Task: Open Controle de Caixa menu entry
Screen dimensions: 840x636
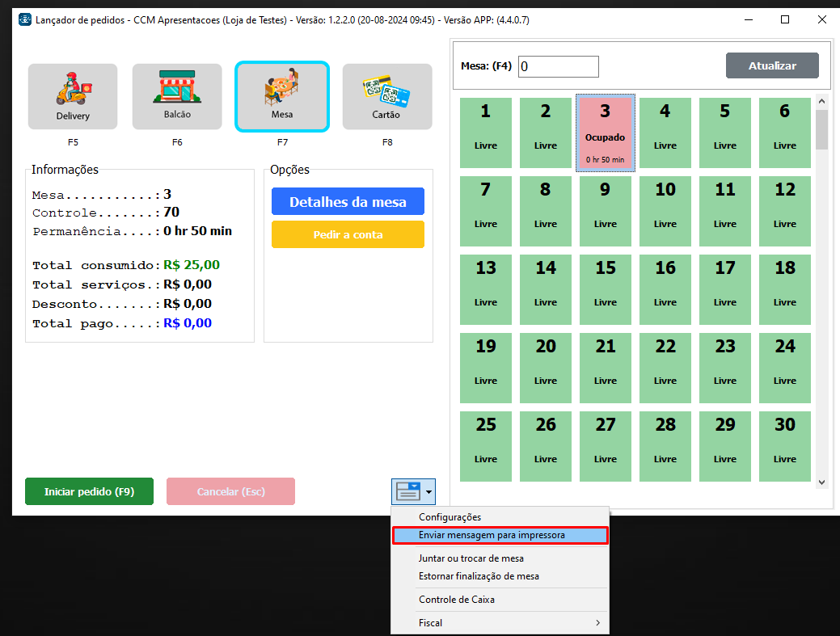Action: tap(457, 600)
